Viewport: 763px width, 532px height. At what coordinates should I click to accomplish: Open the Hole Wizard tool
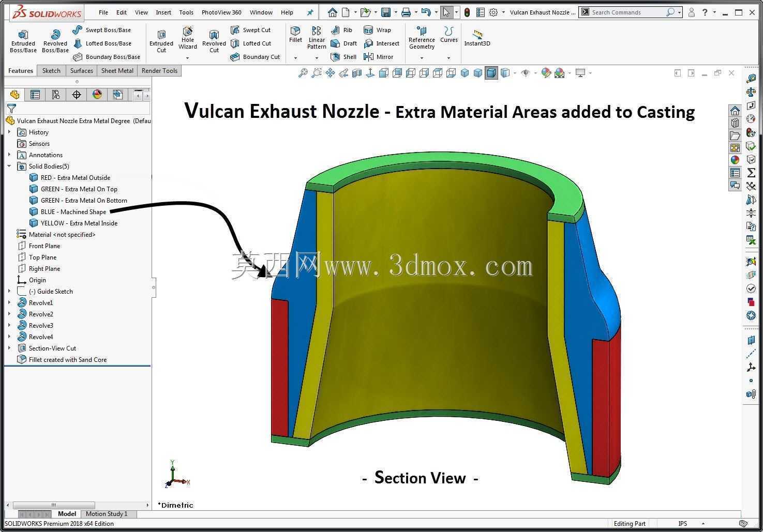(188, 38)
